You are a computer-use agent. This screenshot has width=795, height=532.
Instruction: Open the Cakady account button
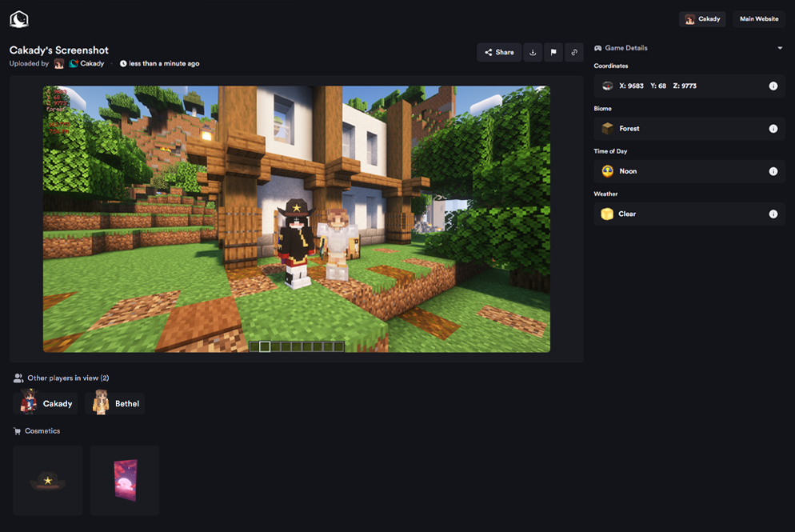[x=702, y=19]
